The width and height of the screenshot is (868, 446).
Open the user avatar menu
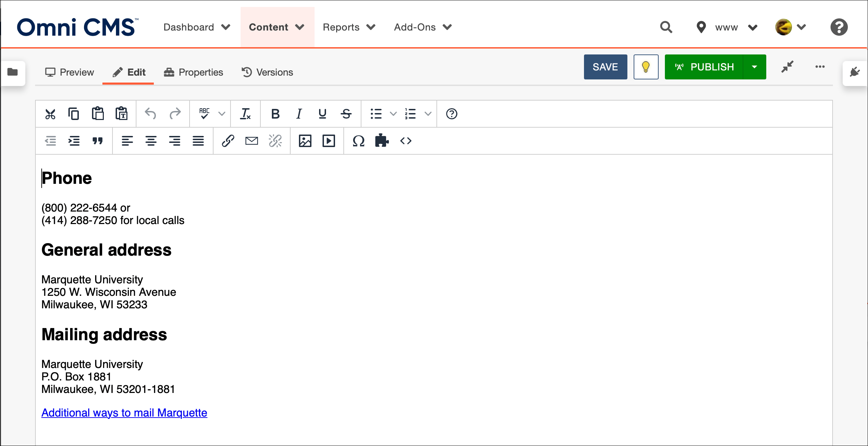tap(790, 27)
